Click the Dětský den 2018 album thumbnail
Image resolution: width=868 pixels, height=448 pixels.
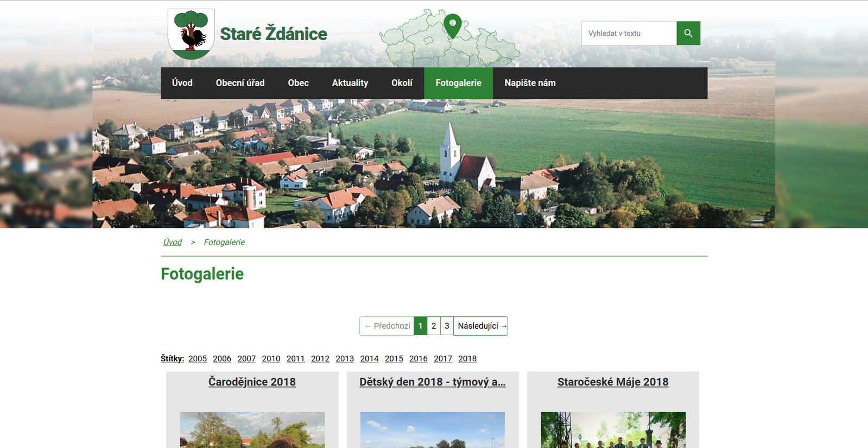[433, 430]
